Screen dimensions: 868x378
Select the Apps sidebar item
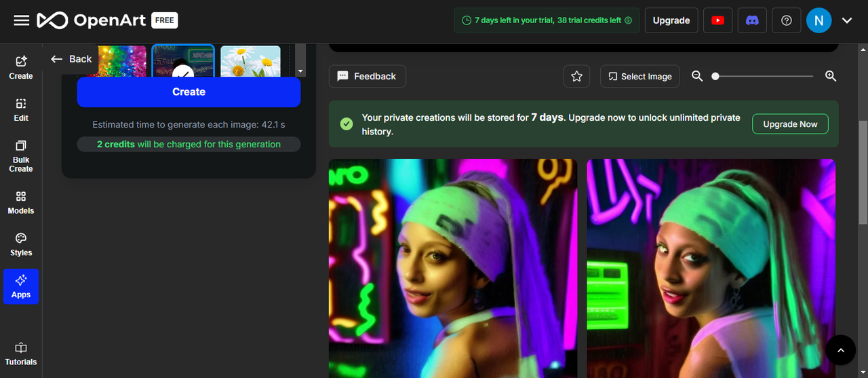21,286
